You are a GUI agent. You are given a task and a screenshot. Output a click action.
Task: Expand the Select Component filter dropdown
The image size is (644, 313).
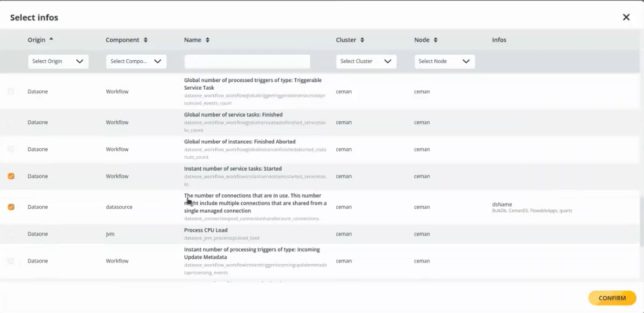(136, 61)
